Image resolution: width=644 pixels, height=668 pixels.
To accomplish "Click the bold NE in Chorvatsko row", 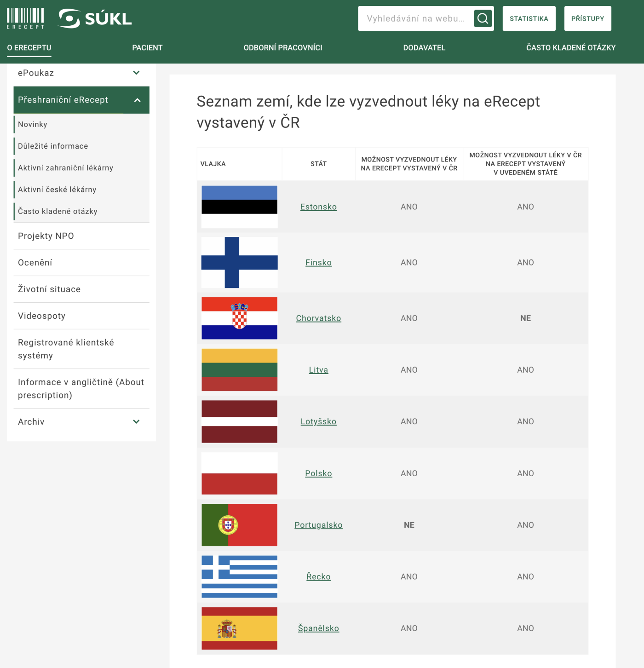I will (x=525, y=318).
